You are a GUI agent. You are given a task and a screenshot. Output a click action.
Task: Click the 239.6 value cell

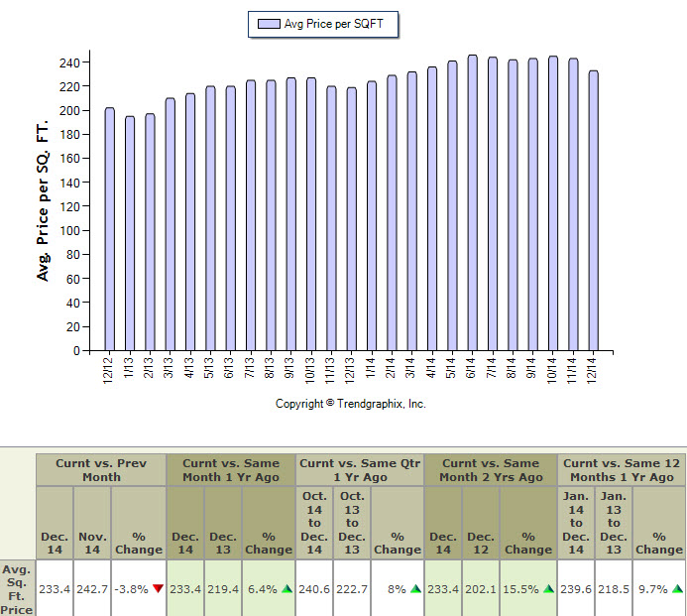click(x=576, y=589)
